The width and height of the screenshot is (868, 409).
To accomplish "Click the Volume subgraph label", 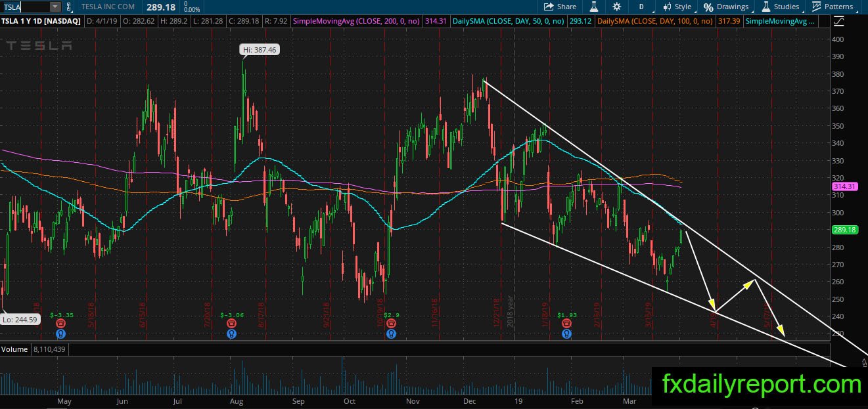I will pos(14,349).
